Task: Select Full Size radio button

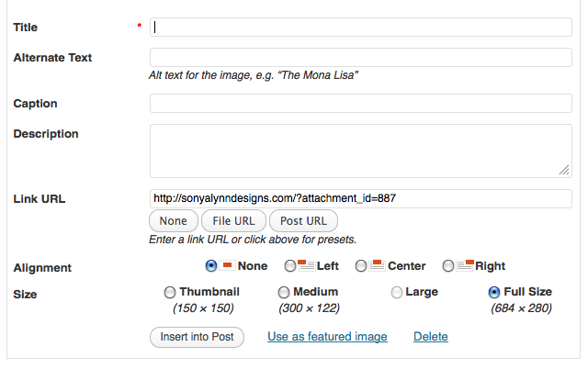Action: [494, 292]
